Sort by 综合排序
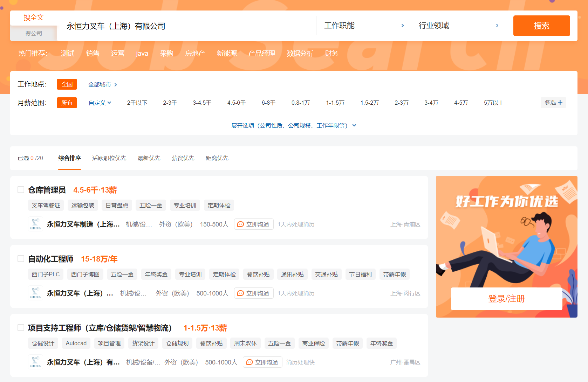 point(69,158)
